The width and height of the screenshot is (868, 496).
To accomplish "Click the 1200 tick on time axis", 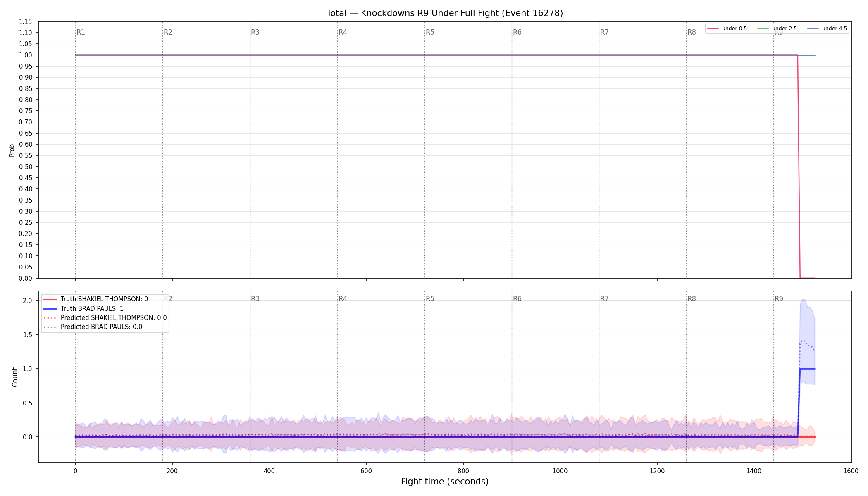I will tap(657, 471).
